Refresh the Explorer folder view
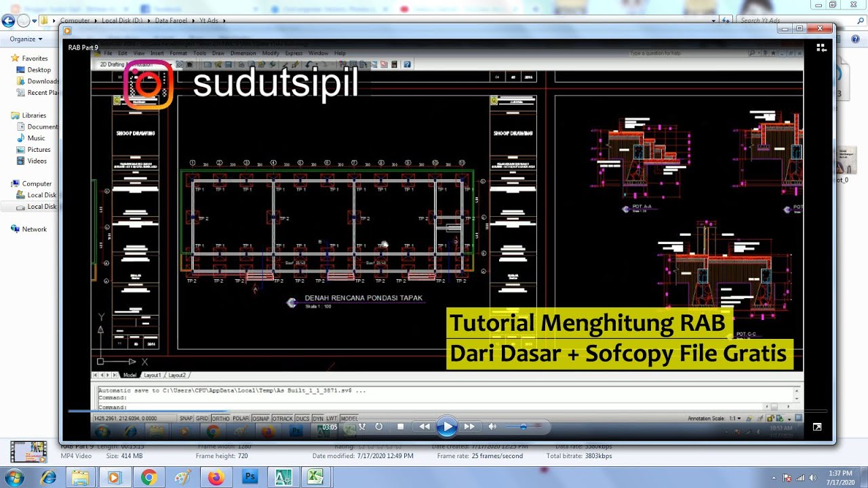 (x=726, y=20)
